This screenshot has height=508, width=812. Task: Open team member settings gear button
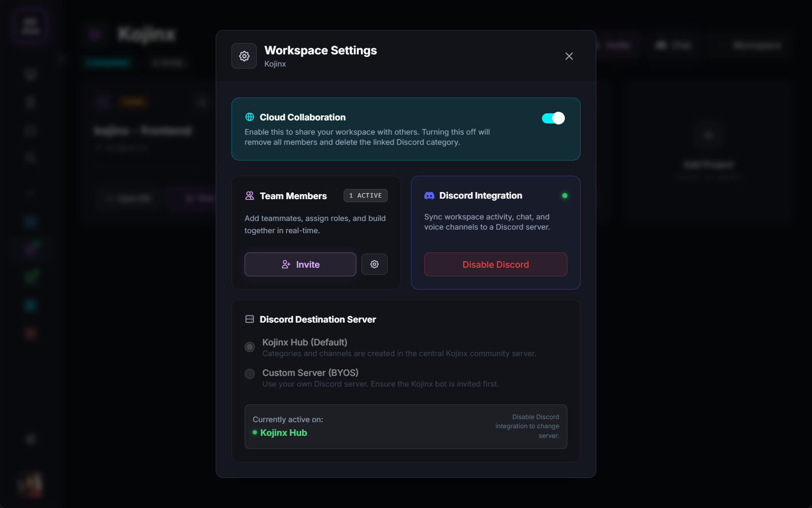[375, 264]
